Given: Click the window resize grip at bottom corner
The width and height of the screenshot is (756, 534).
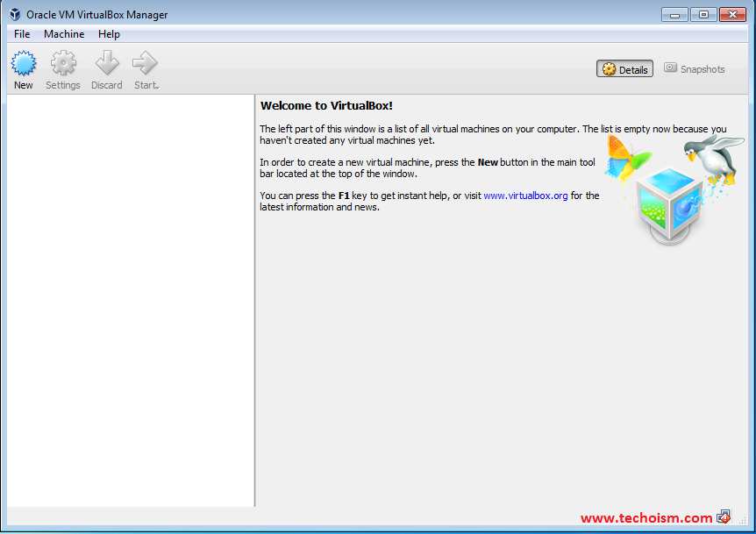Looking at the screenshot, I should (x=743, y=520).
